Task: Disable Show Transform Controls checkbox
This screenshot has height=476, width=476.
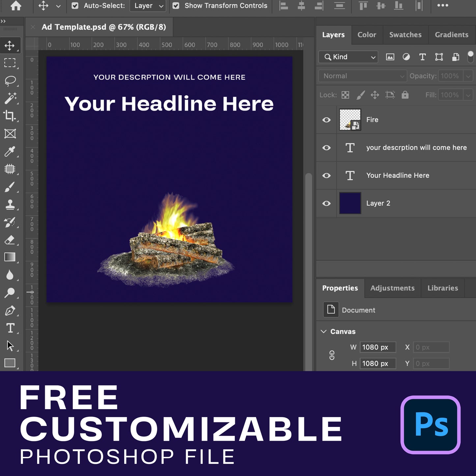Action: pos(176,6)
